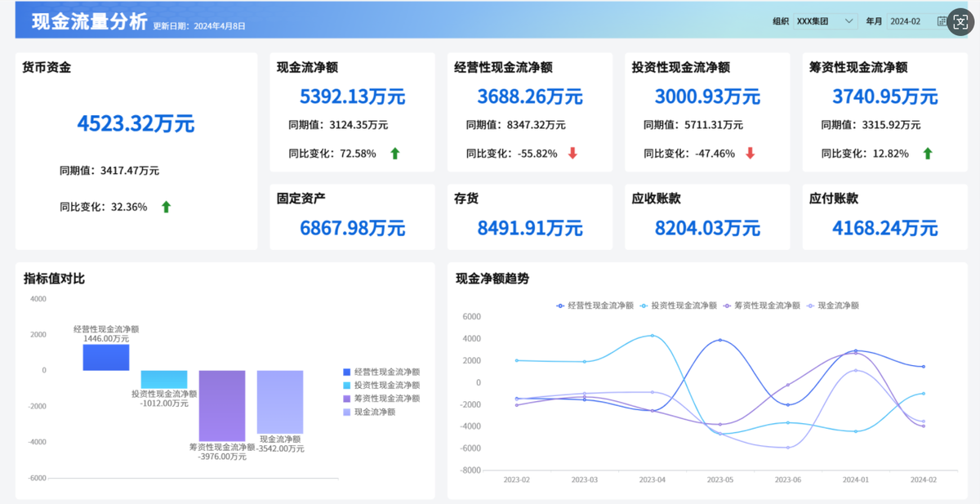This screenshot has width=980, height=504.
Task: Click the 3000.93万元 investing cash flow value
Action: pos(707,96)
